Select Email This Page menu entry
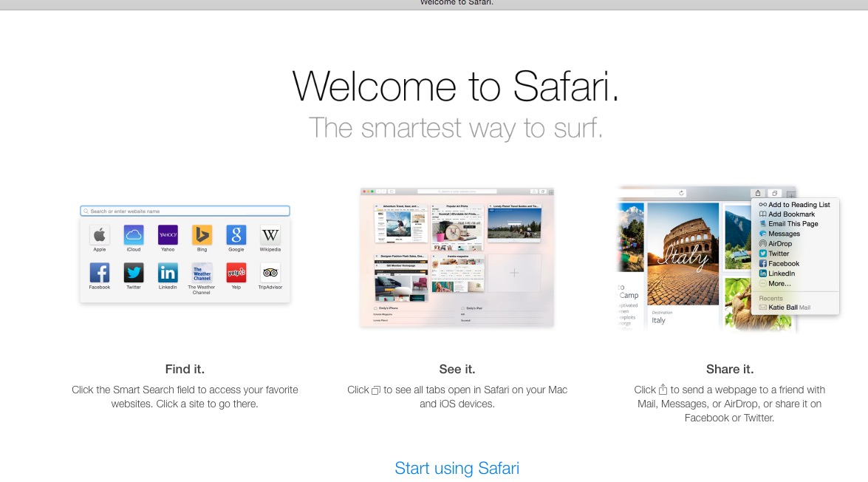This screenshot has height=482, width=868. (788, 224)
